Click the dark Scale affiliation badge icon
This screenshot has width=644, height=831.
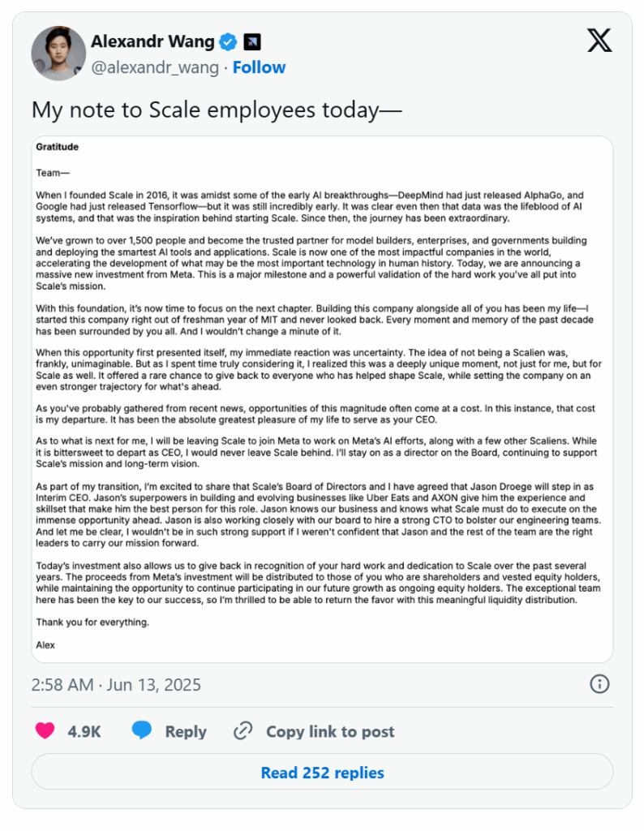(252, 42)
